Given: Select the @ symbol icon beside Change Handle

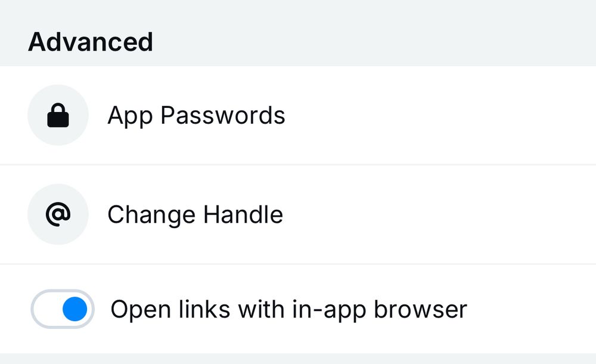Looking at the screenshot, I should click(x=58, y=214).
